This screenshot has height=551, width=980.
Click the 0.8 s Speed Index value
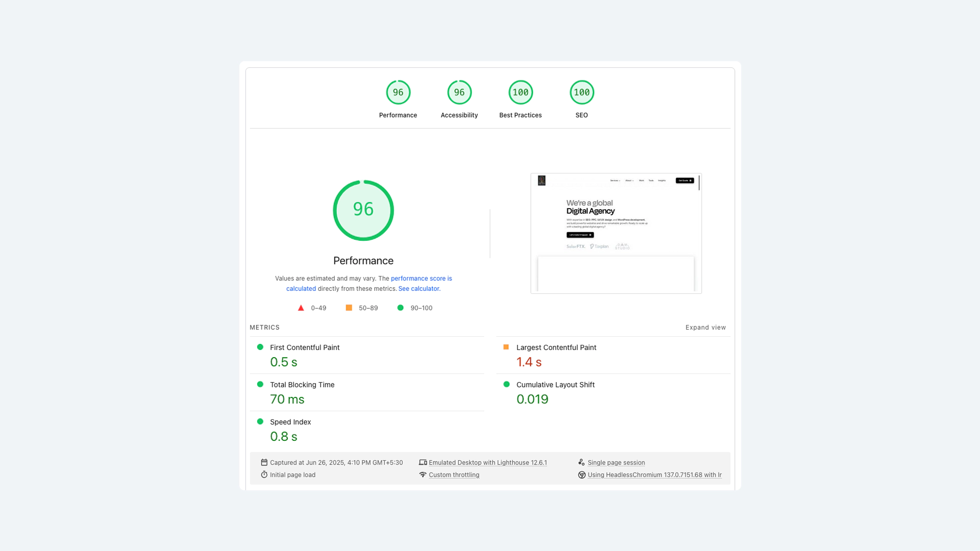284,437
